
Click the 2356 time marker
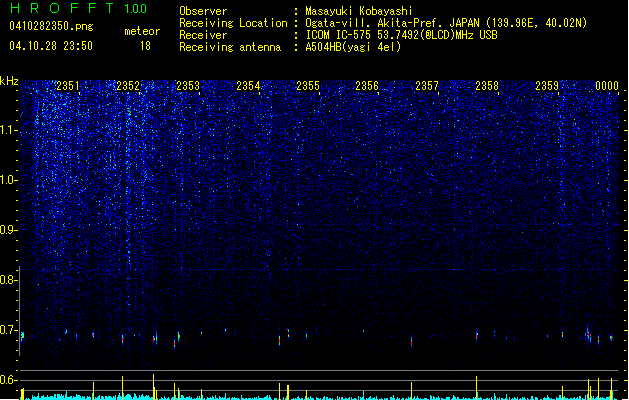367,85
